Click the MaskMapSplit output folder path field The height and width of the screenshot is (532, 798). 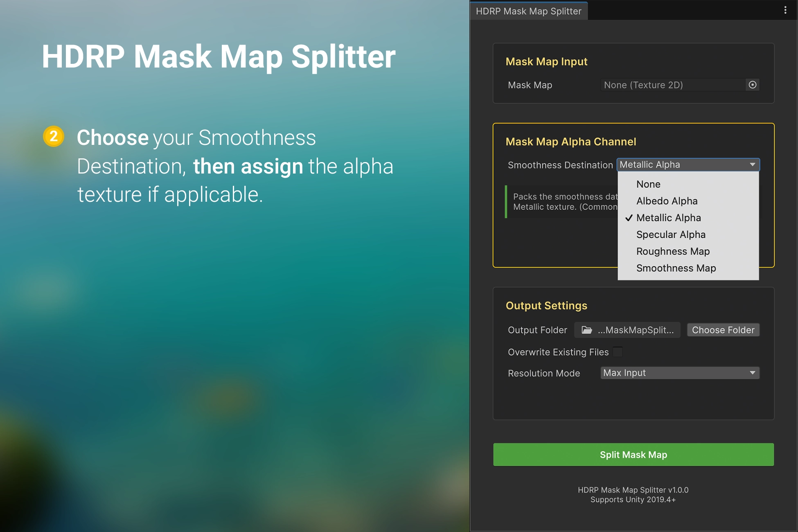[x=635, y=330]
